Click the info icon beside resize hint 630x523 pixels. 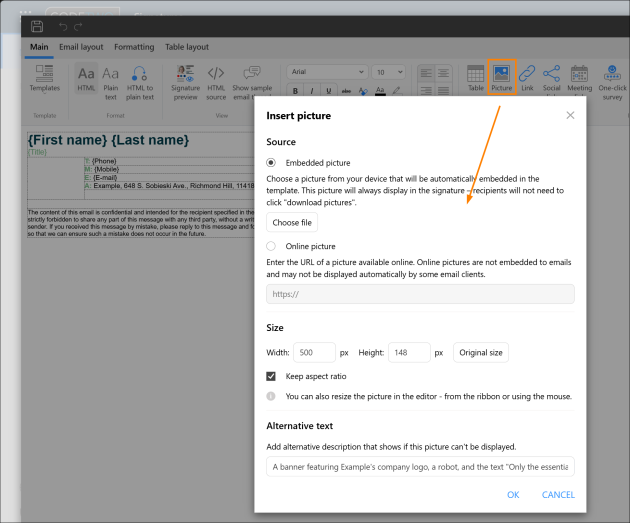[271, 396]
